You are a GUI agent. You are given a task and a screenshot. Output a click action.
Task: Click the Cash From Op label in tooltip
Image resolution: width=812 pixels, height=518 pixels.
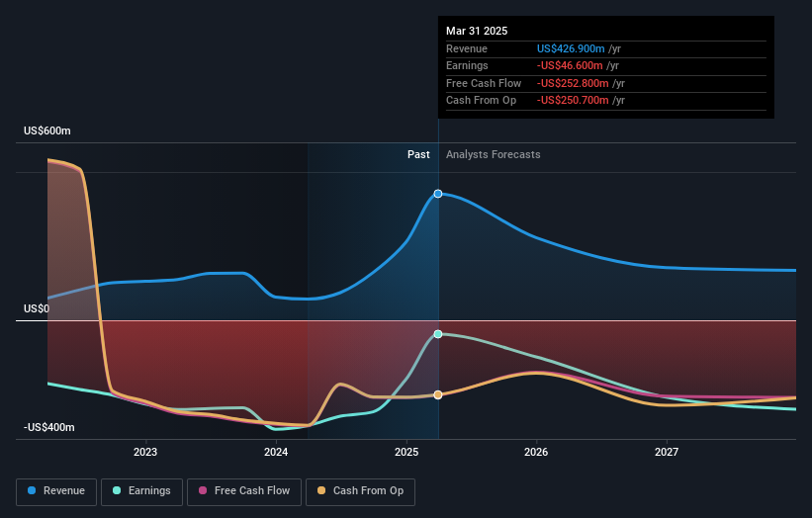coord(481,101)
